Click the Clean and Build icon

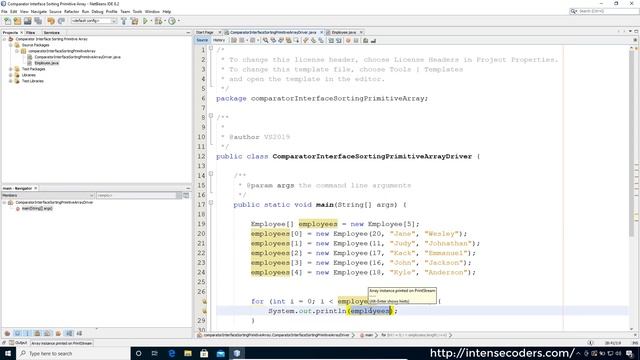coord(134,21)
